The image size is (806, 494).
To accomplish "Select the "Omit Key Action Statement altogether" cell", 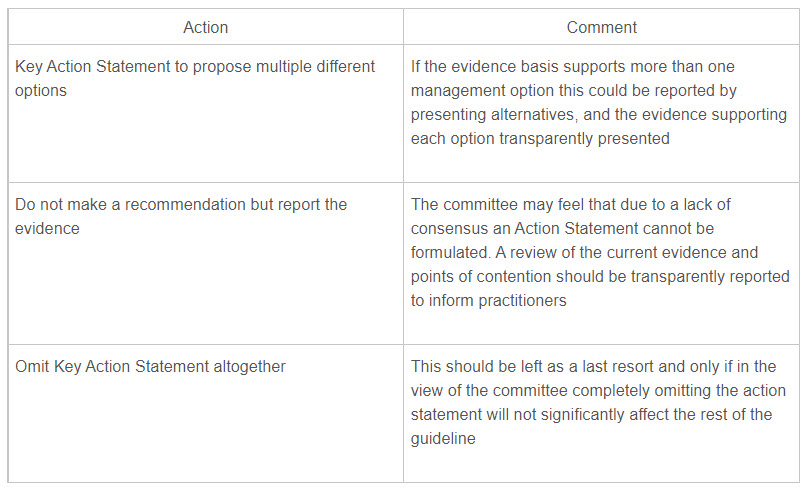I will pyautogui.click(x=150, y=367).
